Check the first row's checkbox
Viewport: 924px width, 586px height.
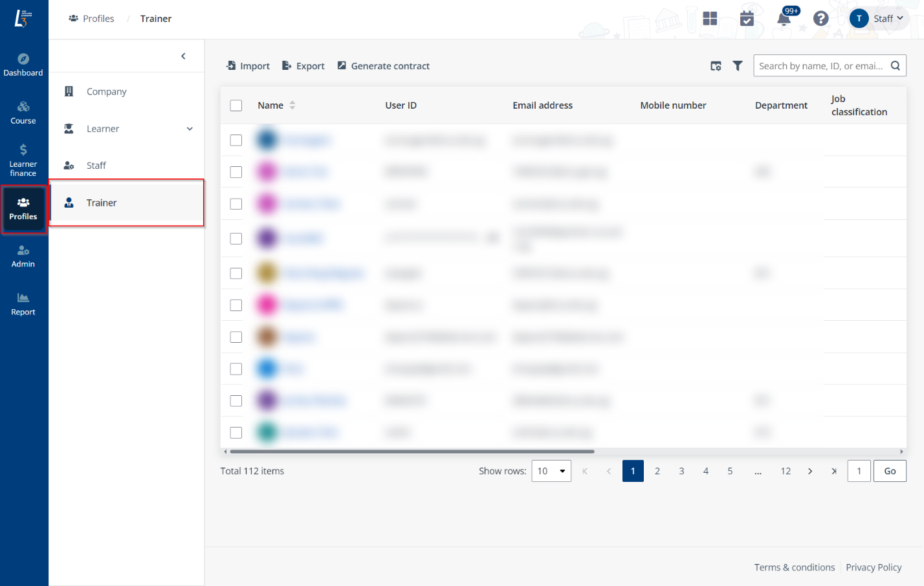click(236, 140)
